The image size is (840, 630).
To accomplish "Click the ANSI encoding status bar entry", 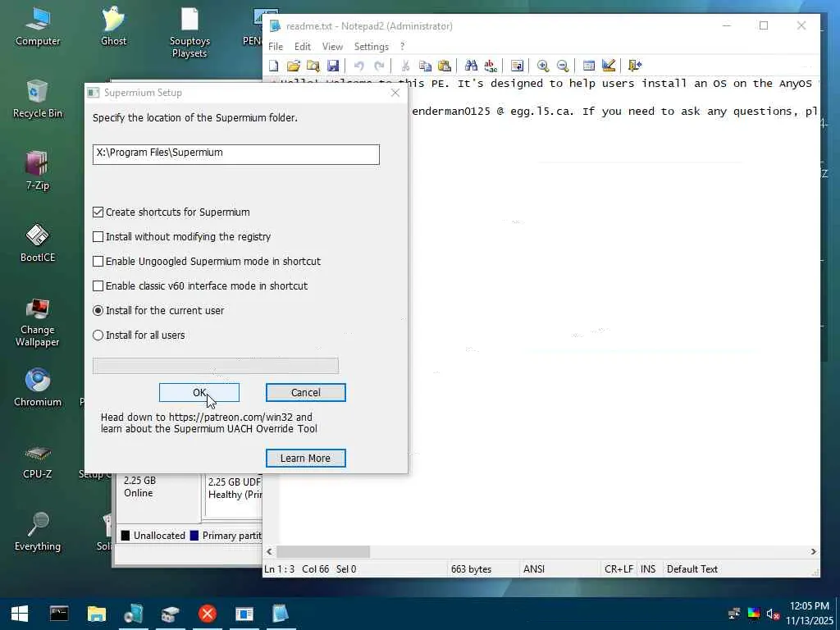I will [x=534, y=569].
